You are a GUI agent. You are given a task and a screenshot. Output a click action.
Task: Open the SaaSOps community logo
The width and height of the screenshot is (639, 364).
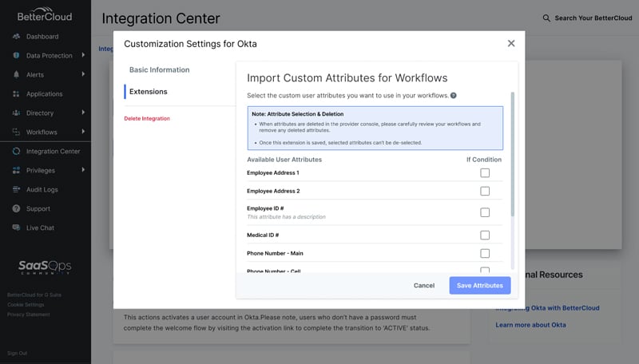point(45,267)
